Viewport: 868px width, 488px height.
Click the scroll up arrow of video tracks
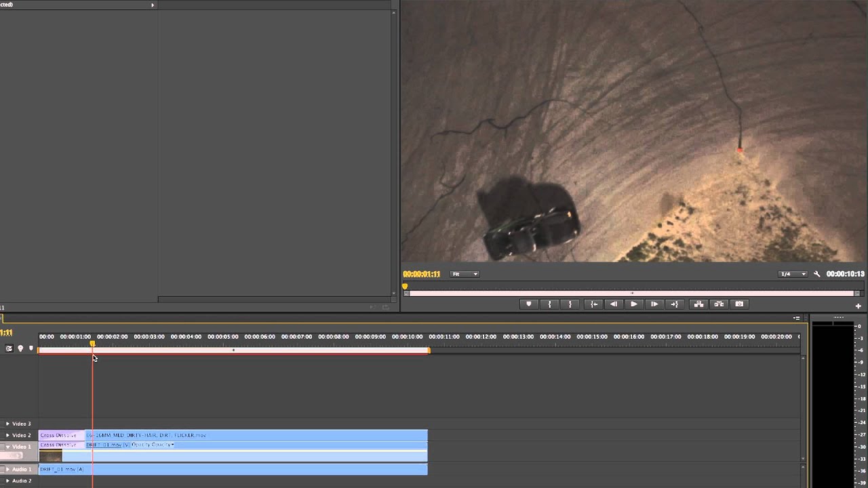[804, 358]
